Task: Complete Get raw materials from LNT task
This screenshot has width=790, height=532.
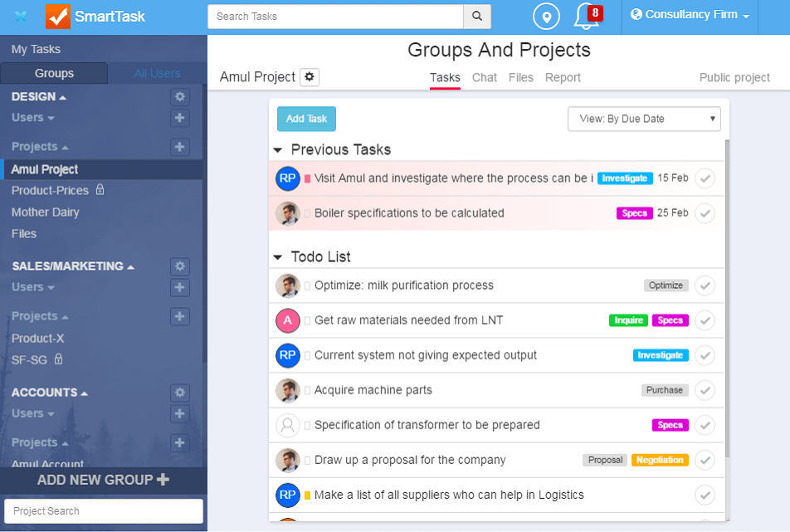Action: point(705,320)
